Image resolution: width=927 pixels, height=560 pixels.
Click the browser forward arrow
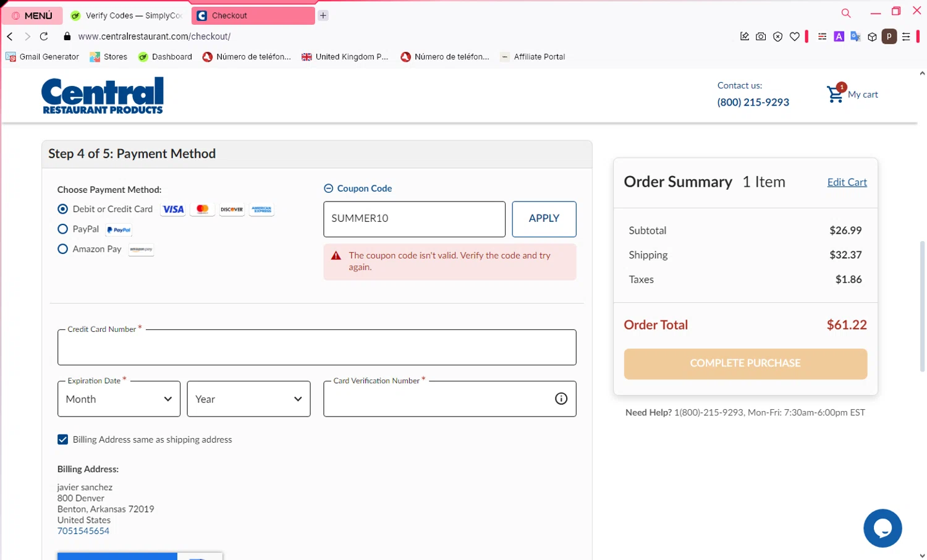(x=27, y=36)
